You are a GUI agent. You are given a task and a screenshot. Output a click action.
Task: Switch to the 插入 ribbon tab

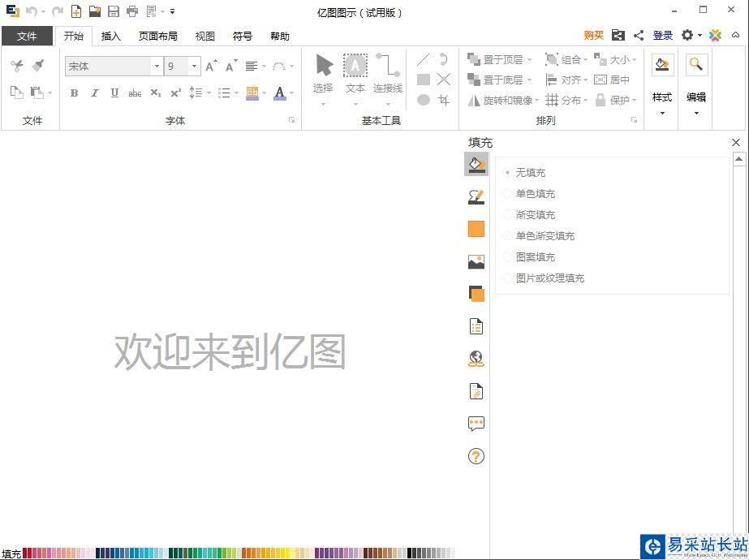tap(110, 36)
